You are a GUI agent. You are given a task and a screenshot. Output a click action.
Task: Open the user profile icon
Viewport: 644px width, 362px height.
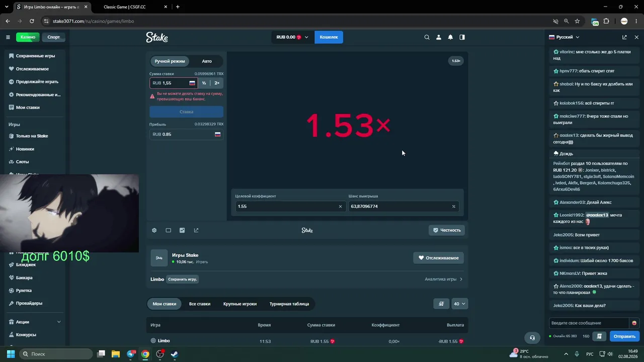click(439, 37)
